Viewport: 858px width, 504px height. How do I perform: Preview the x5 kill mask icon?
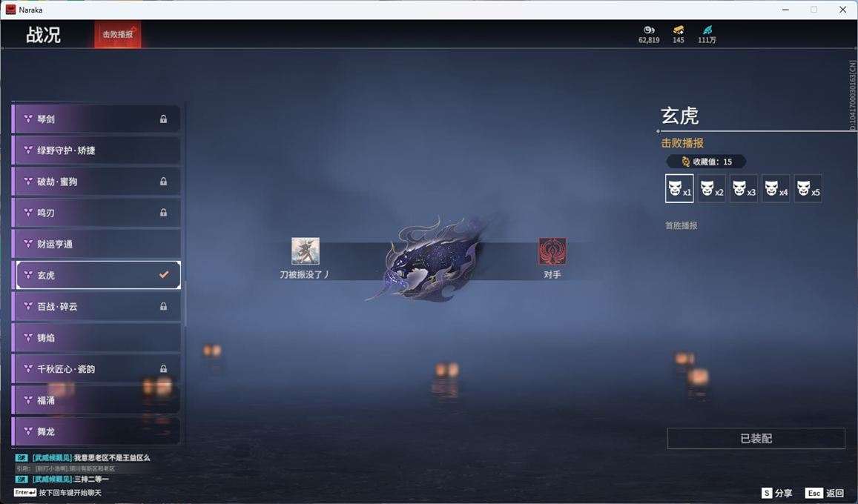click(x=808, y=188)
